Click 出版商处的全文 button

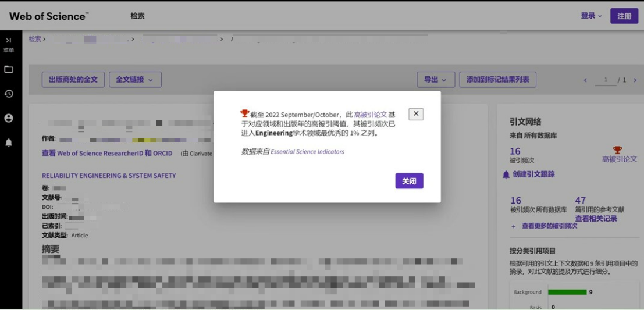click(73, 80)
